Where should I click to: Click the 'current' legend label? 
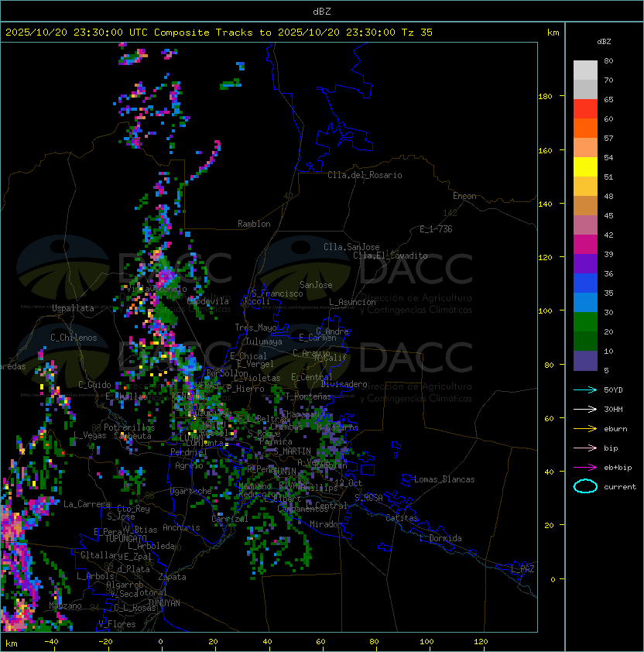620,487
